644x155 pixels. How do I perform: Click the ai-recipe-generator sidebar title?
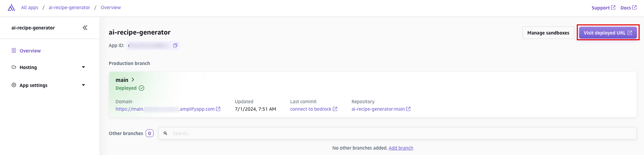tap(33, 28)
